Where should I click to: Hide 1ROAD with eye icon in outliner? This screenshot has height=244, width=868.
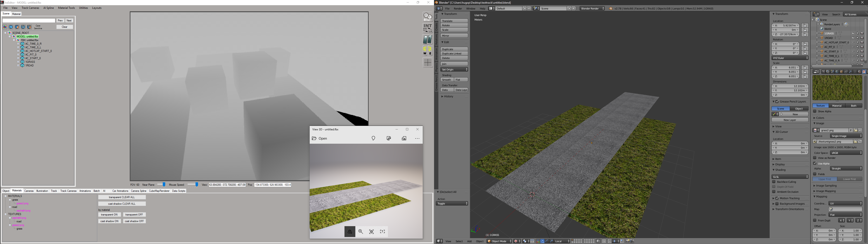pos(853,38)
